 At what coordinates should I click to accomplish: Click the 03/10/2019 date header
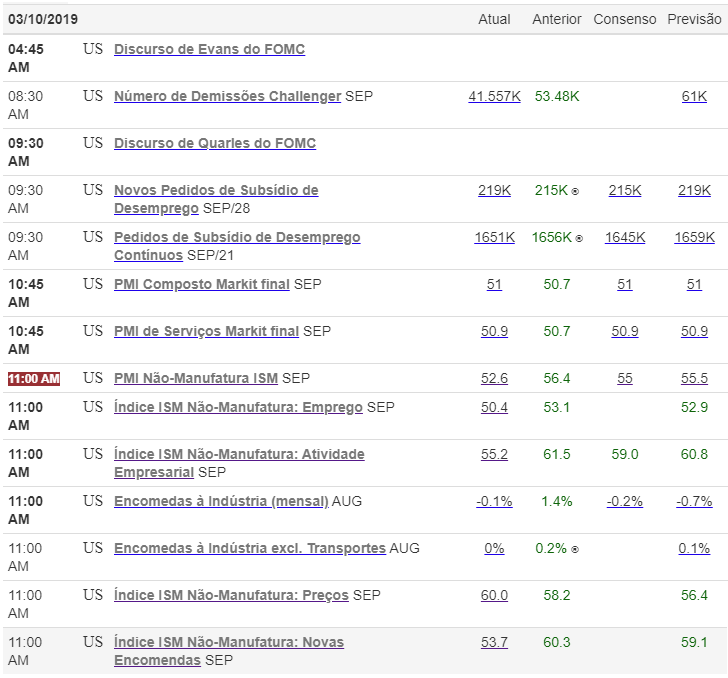[43, 19]
